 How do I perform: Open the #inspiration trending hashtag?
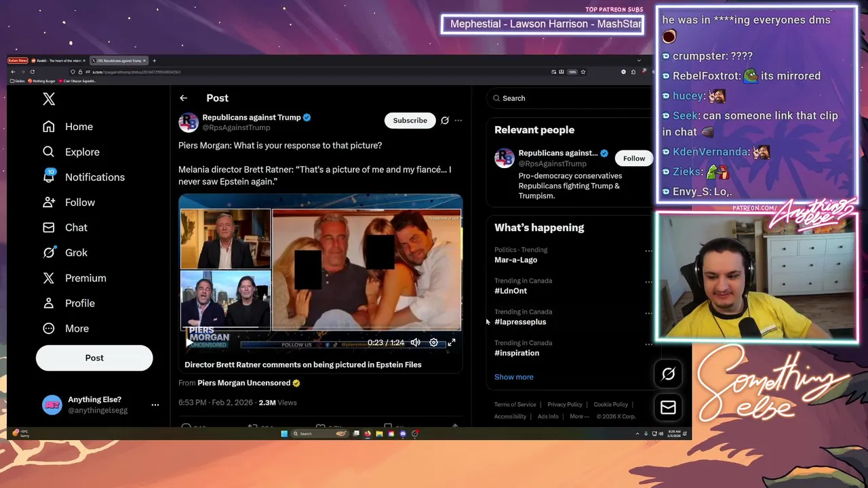point(517,353)
